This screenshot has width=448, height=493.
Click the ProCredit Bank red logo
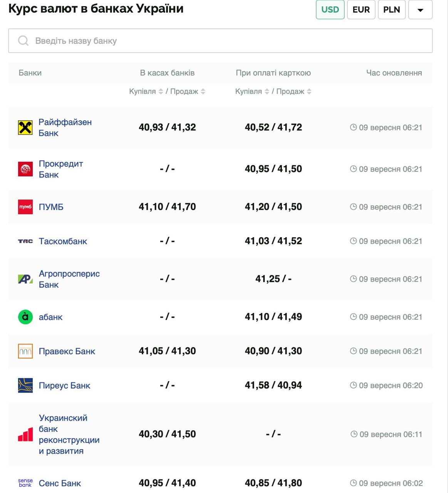25,169
